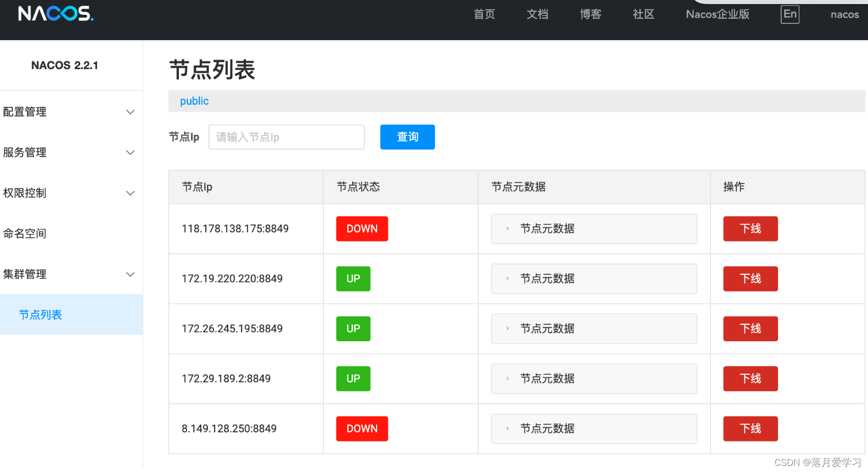Click the 查询 search button
This screenshot has height=472, width=868.
(x=408, y=137)
